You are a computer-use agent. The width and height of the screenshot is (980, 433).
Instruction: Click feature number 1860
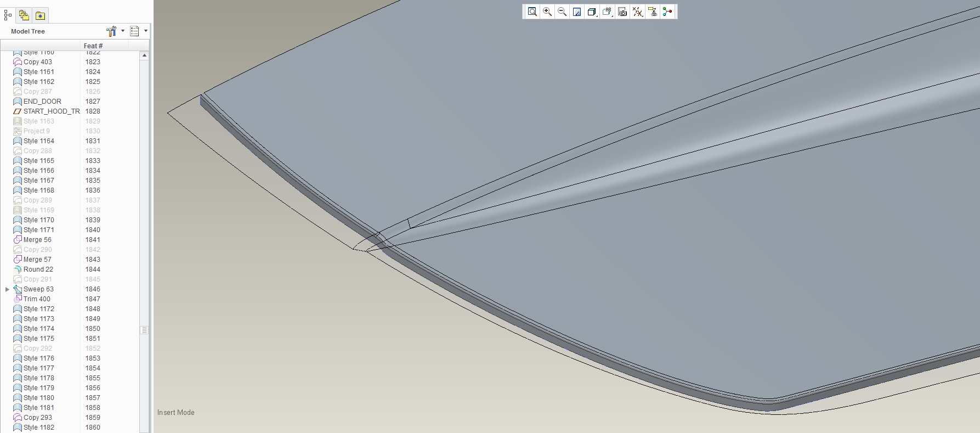[93, 428]
